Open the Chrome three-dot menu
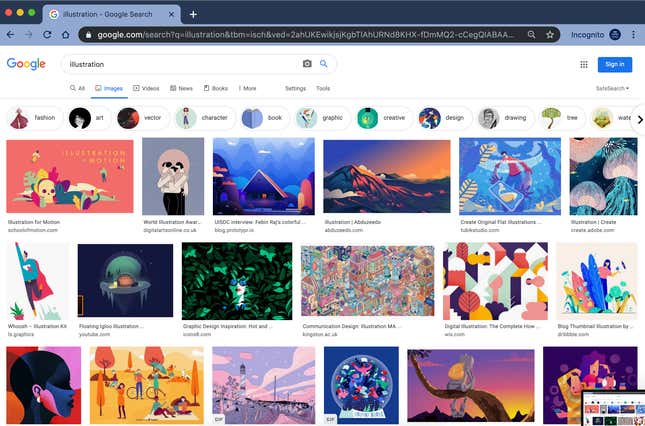This screenshot has height=426, width=645. click(x=633, y=35)
